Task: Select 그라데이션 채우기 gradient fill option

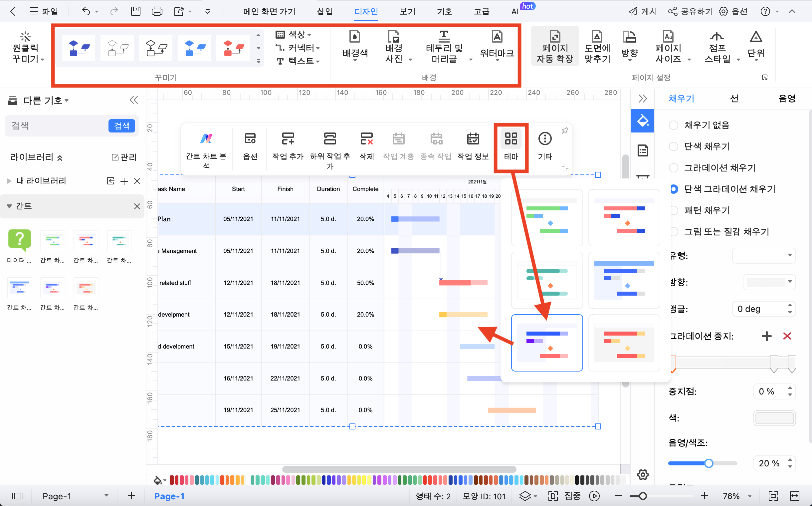Action: (673, 168)
